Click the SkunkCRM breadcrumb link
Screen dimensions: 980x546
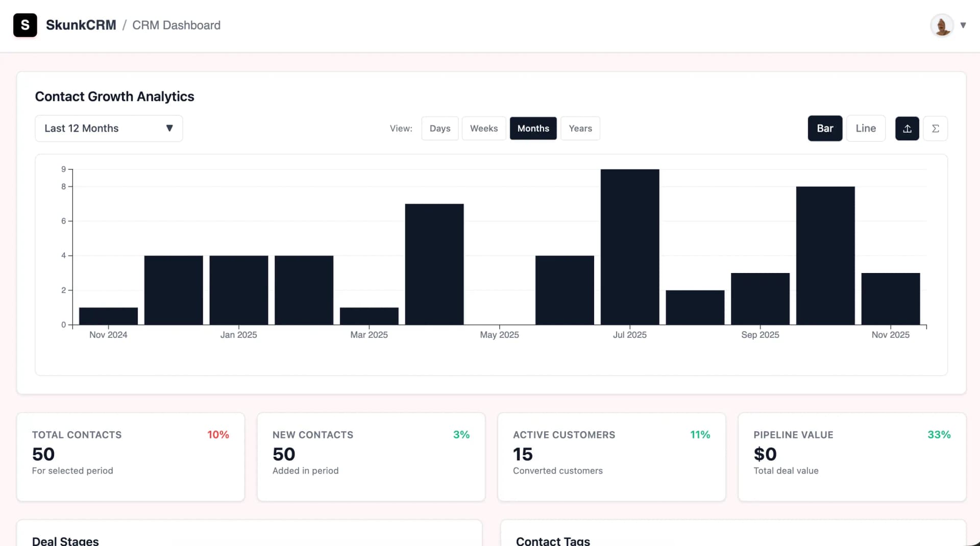(x=81, y=25)
